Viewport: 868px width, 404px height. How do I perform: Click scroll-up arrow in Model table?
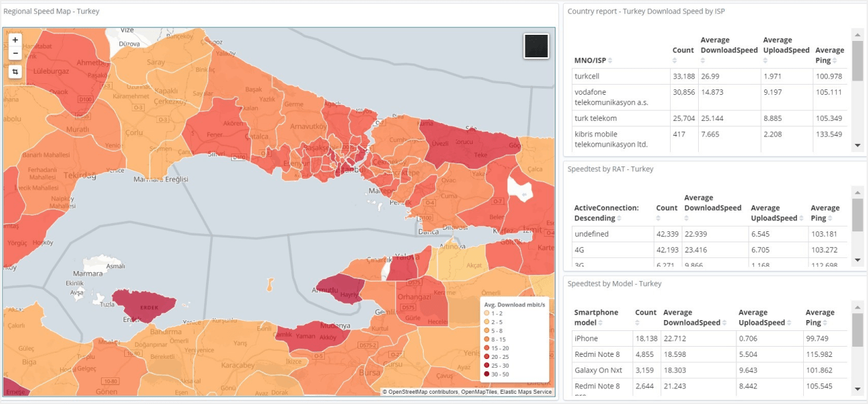coord(858,306)
